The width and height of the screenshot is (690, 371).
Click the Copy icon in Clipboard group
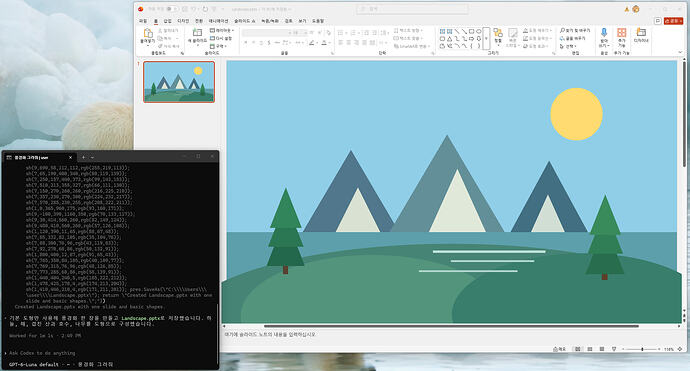tap(161, 38)
